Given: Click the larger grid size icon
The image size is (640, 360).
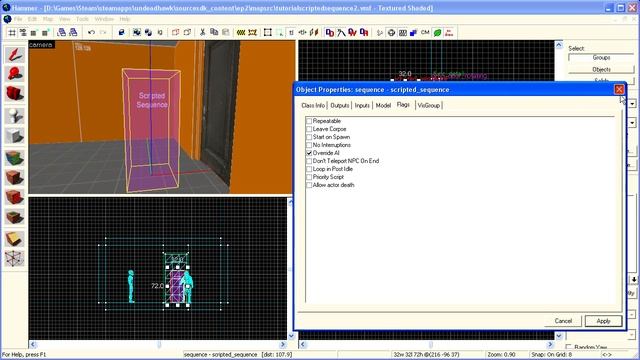Looking at the screenshot, I should point(45,32).
